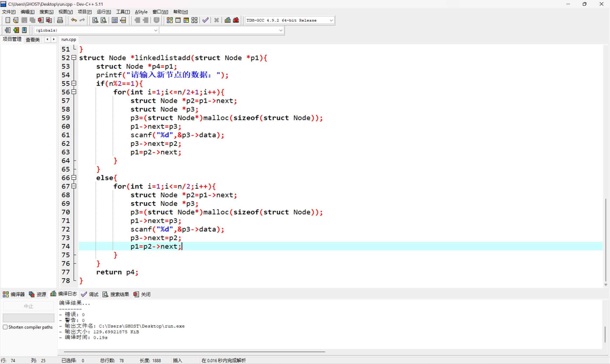610x364 pixels.
Task: Click the Compile and Run icon
Action: (186, 20)
